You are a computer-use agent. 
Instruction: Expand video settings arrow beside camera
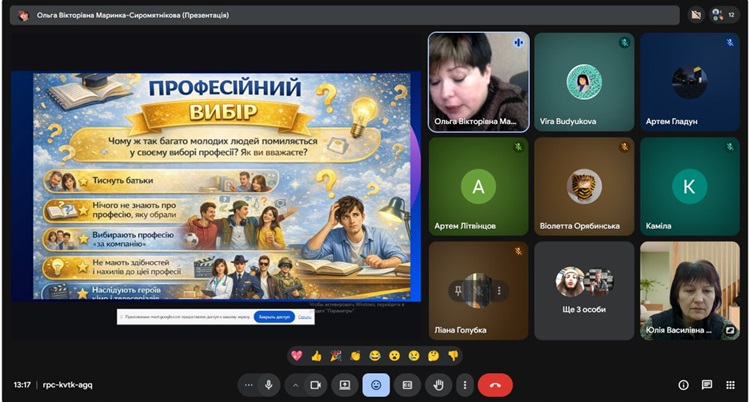[295, 384]
